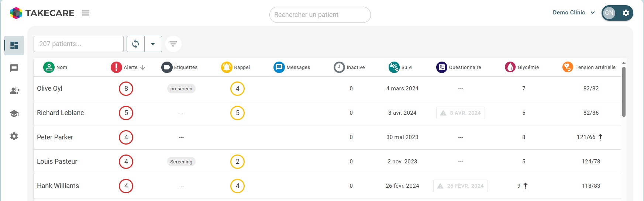Click the add patient sidebar icon
The width and height of the screenshot is (644, 201).
coord(14,91)
